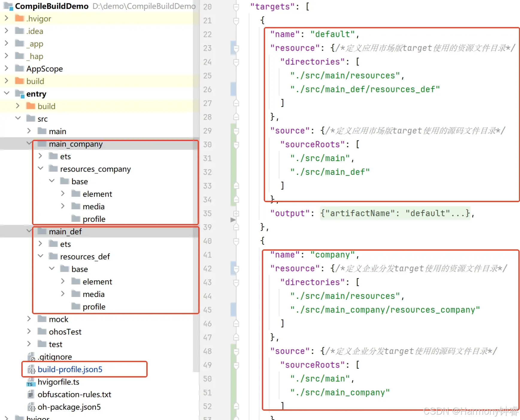Expand ets folder inside main_def
Screen dimensions: 520x420
tap(40, 244)
